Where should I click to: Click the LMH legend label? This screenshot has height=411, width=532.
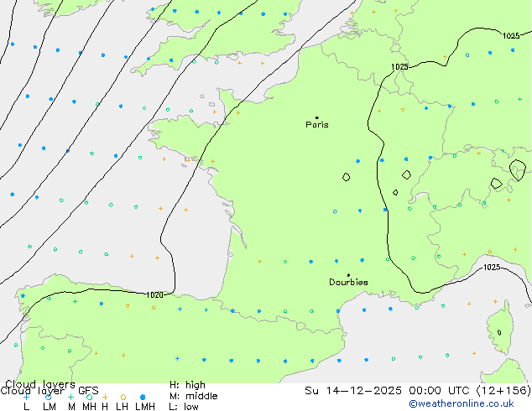pyautogui.click(x=145, y=406)
